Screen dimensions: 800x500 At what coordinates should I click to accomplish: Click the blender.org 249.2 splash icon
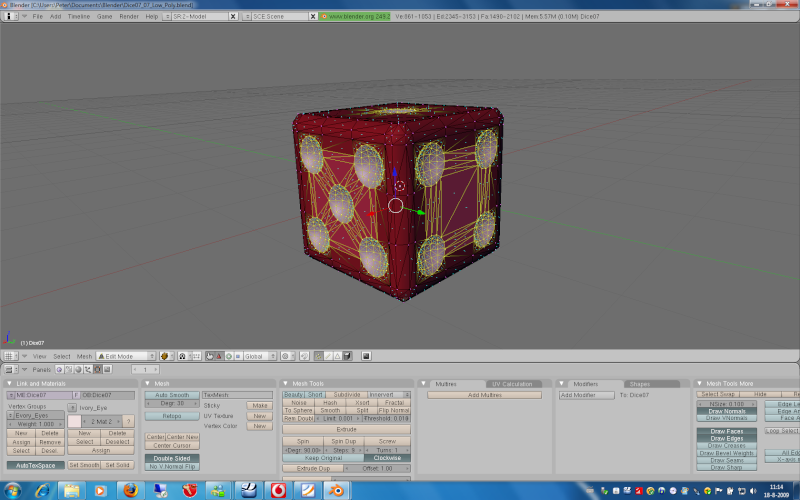coord(324,16)
